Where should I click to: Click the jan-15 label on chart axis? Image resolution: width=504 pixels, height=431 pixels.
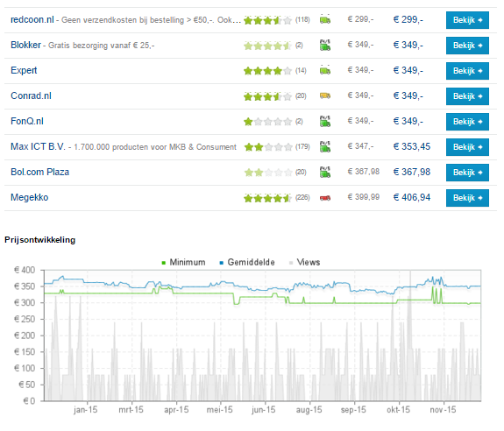pyautogui.click(x=86, y=409)
